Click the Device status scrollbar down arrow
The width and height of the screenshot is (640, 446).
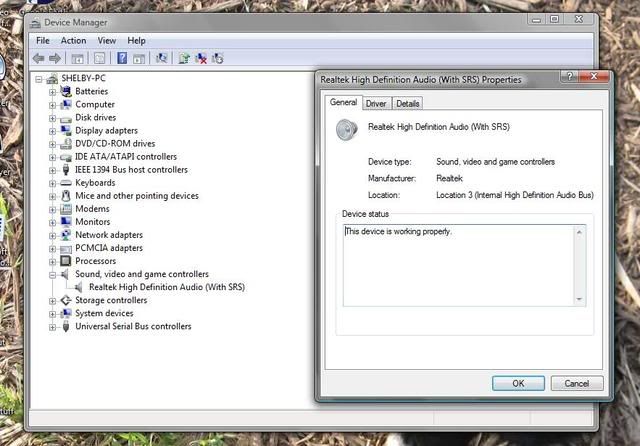click(579, 299)
